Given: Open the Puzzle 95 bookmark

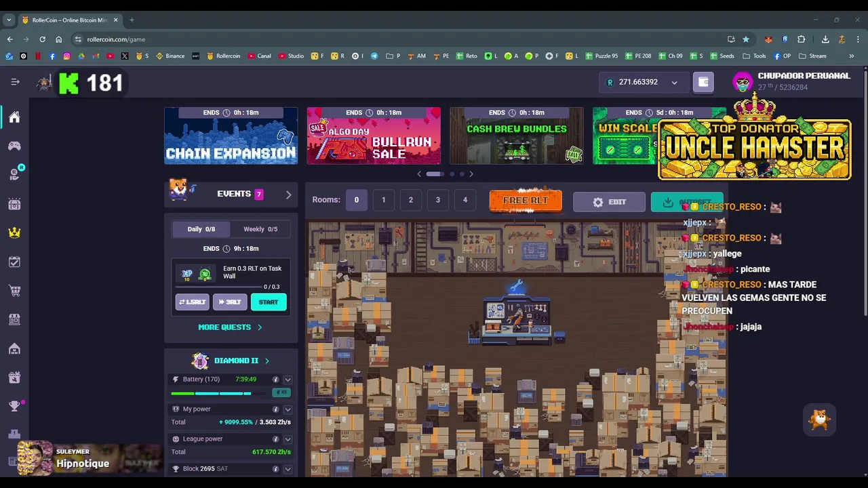Looking at the screenshot, I should pos(601,56).
